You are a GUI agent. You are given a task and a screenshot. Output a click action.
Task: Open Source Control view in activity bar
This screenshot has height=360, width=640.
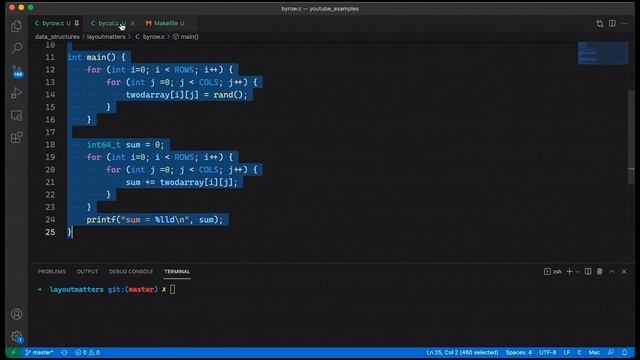point(16,71)
